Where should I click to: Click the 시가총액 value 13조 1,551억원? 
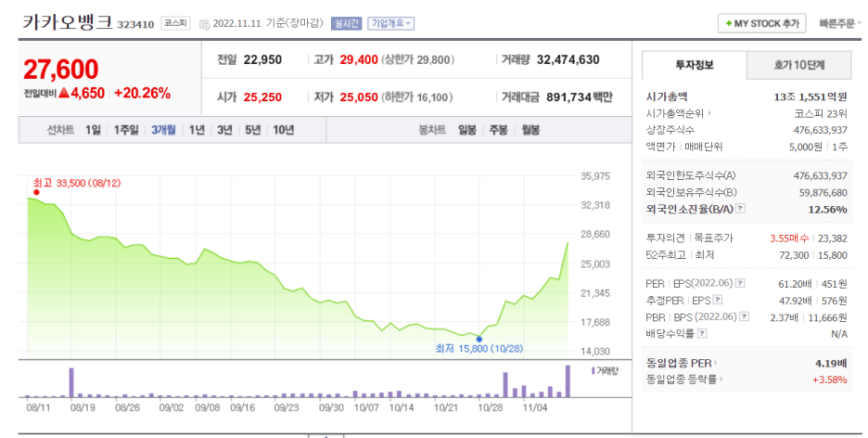click(x=811, y=97)
